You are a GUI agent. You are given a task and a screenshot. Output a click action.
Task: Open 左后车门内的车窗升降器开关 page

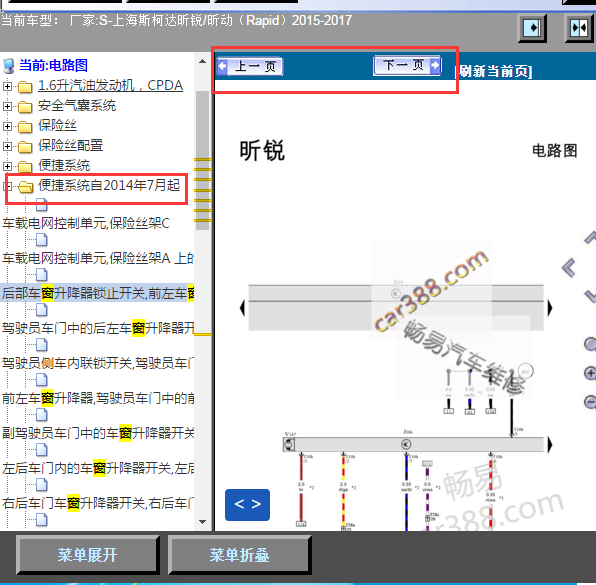pyautogui.click(x=98, y=468)
